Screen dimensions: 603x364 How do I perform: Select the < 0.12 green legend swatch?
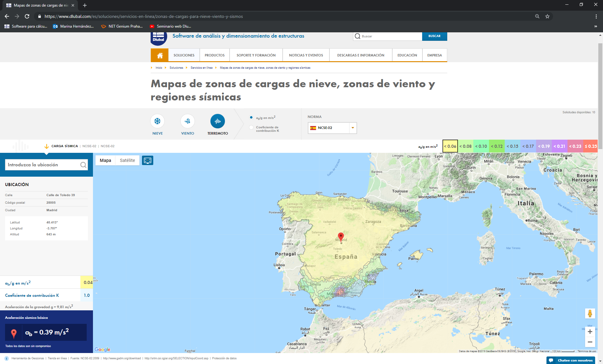coord(497,146)
